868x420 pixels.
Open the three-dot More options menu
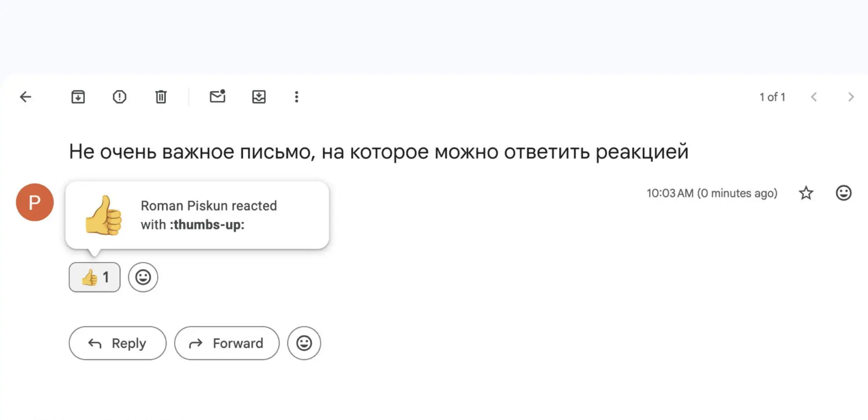(x=297, y=97)
